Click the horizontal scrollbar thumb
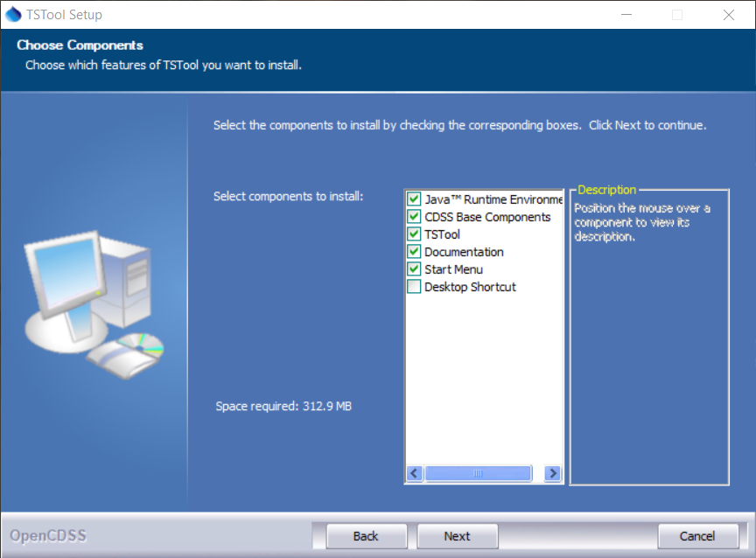 pos(478,473)
